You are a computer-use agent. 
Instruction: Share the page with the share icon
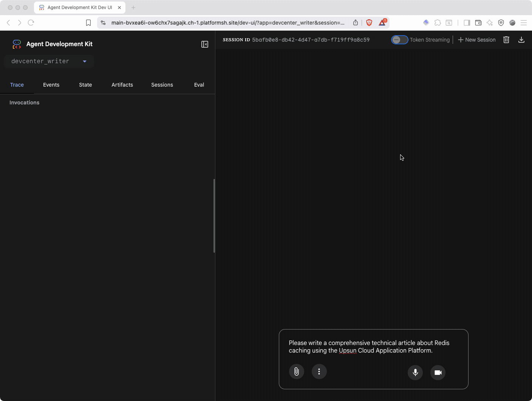(x=356, y=23)
